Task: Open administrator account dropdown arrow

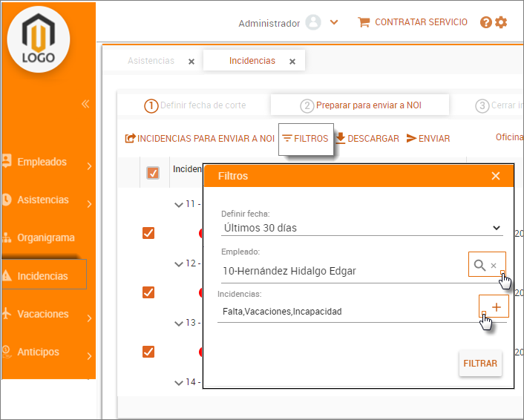Action: [x=334, y=22]
